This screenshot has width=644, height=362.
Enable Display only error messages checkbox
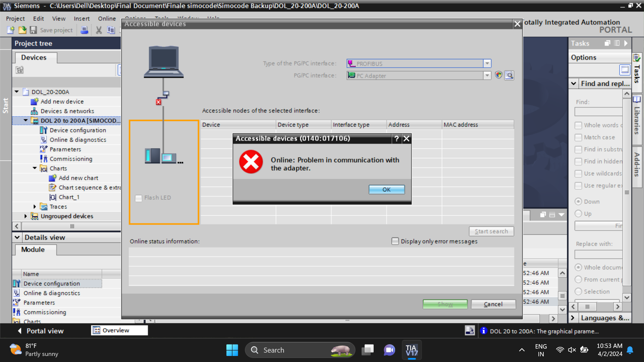pyautogui.click(x=395, y=241)
